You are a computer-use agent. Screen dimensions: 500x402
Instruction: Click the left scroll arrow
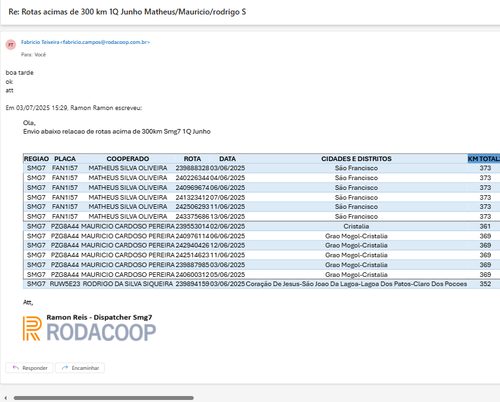6,398
